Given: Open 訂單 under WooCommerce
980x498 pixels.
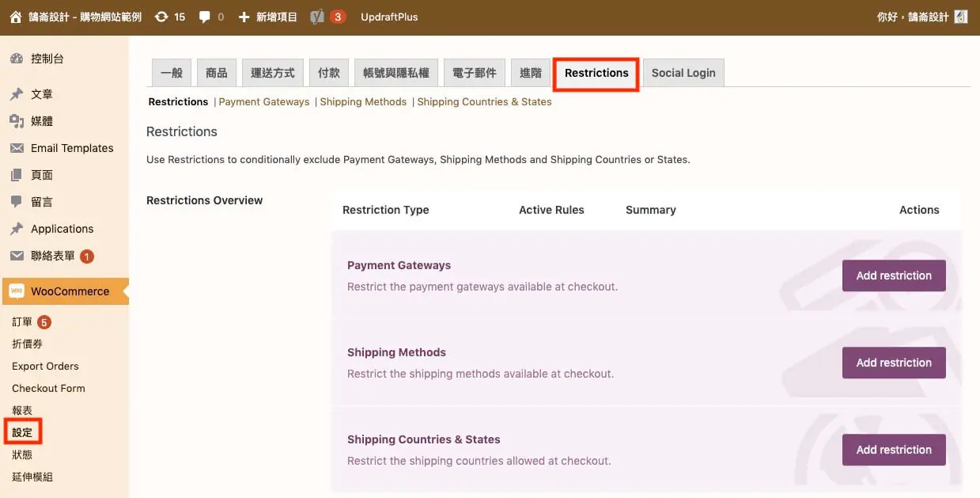Looking at the screenshot, I should pos(22,322).
